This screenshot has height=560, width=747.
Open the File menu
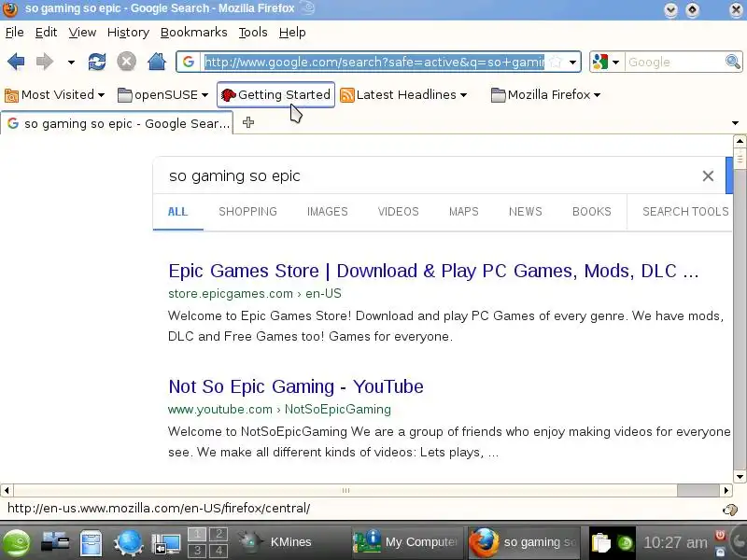click(14, 33)
